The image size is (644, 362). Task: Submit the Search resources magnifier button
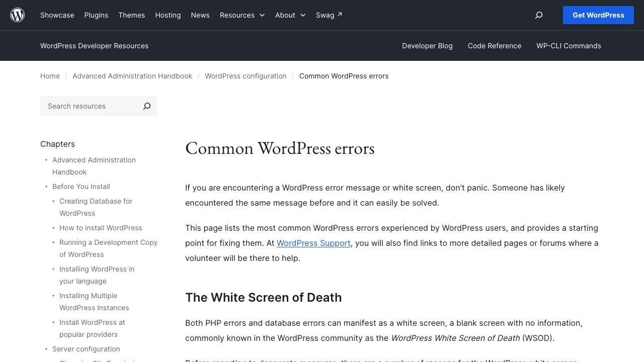pyautogui.click(x=147, y=106)
